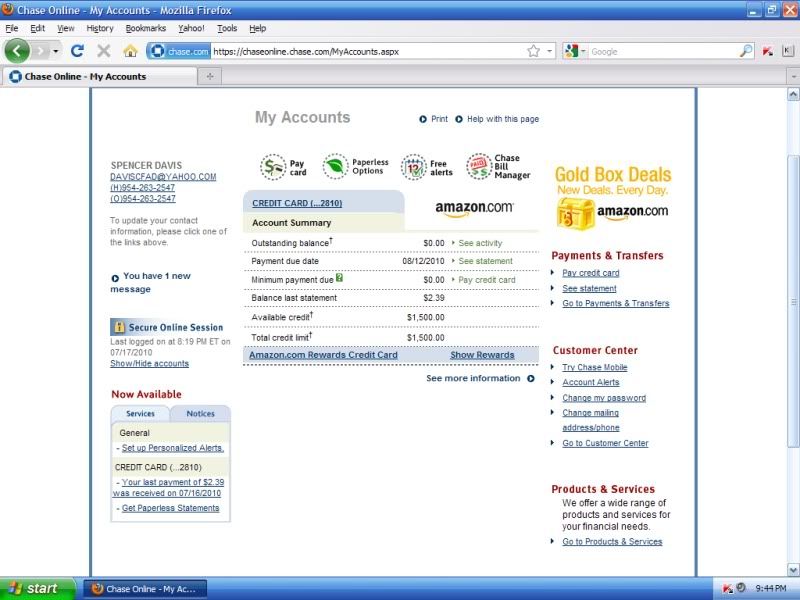Click the last payment of $2.39 notice link

[168, 488]
